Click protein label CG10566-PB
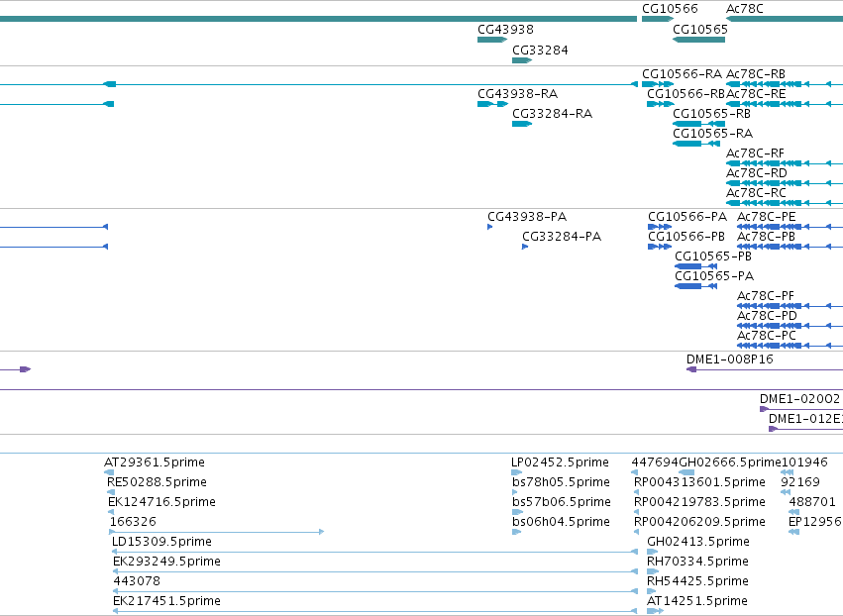This screenshot has width=843, height=616. click(686, 237)
